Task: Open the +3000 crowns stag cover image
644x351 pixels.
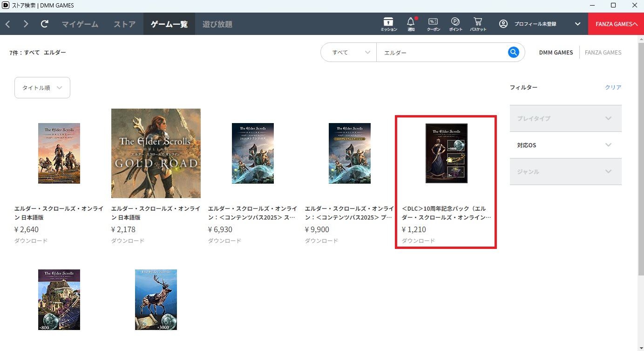Action: [x=156, y=300]
